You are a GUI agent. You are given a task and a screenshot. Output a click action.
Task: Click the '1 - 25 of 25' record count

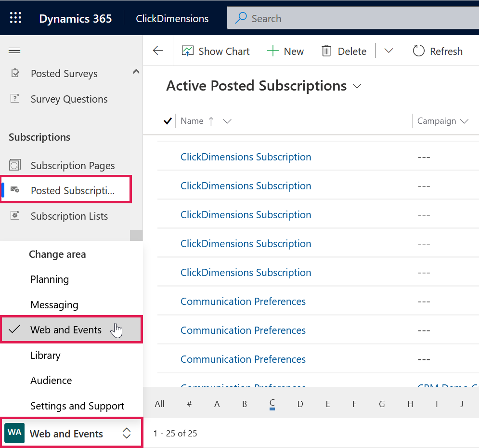[x=175, y=434]
